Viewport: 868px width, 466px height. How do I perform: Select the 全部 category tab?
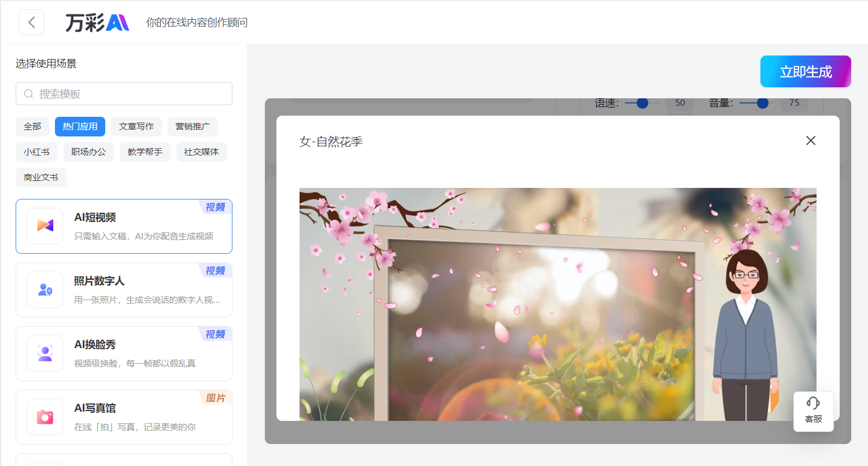32,126
